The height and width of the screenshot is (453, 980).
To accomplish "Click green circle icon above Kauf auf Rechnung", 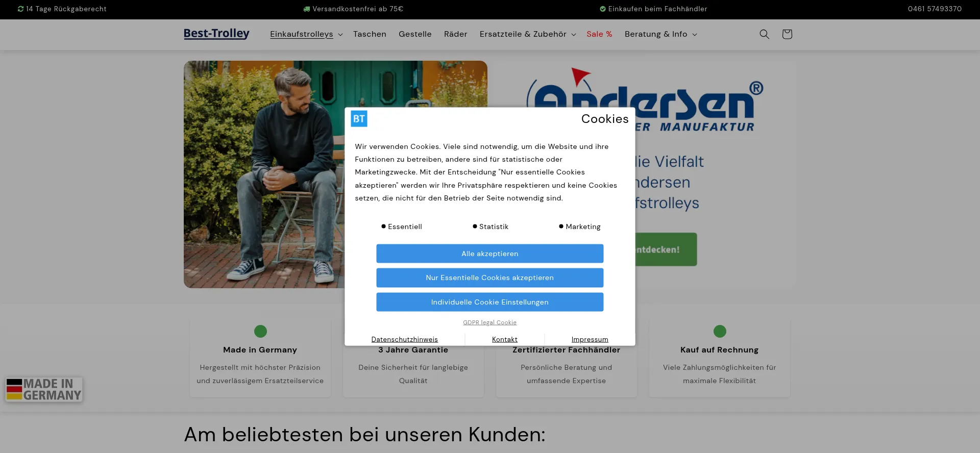I will [x=720, y=332].
